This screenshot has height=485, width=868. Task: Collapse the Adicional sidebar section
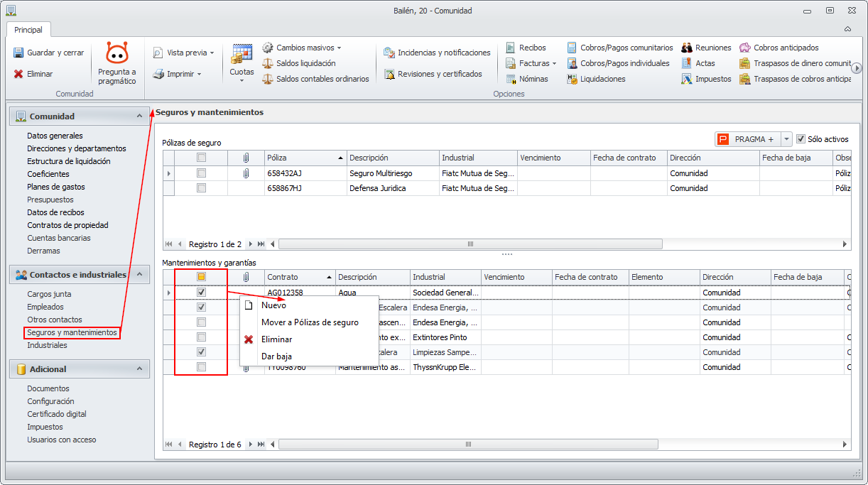pos(139,369)
